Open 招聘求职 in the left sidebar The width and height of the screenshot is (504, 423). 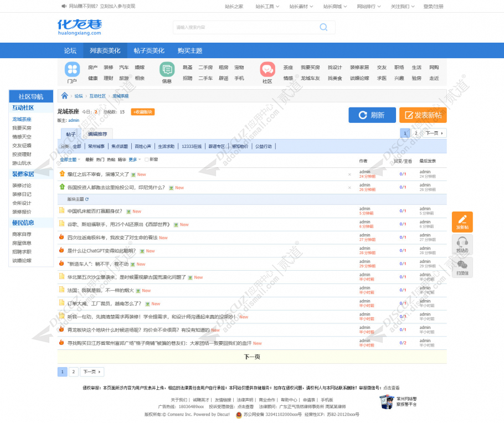tap(22, 252)
